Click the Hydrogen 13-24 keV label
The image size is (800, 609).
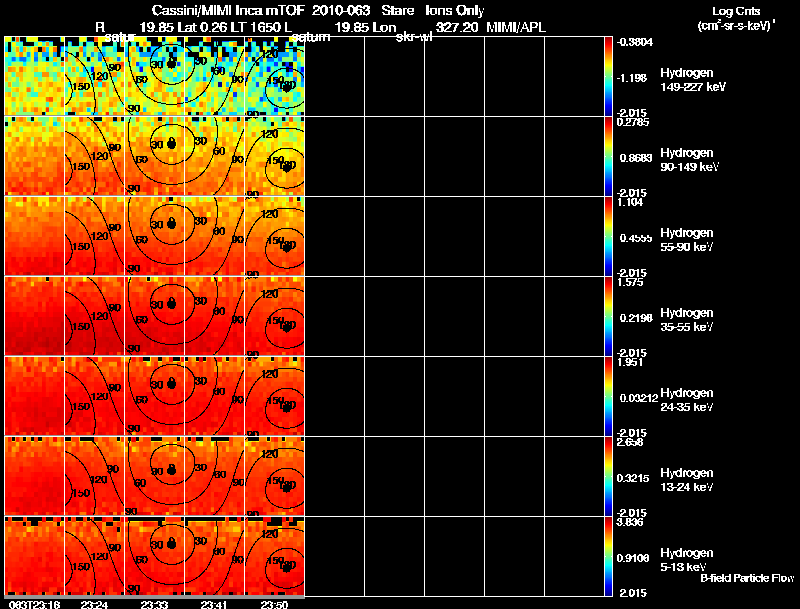point(687,480)
